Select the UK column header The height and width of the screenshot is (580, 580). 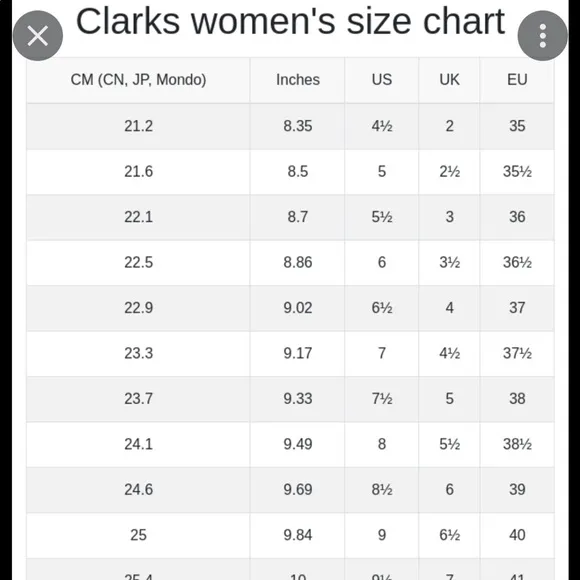449,80
